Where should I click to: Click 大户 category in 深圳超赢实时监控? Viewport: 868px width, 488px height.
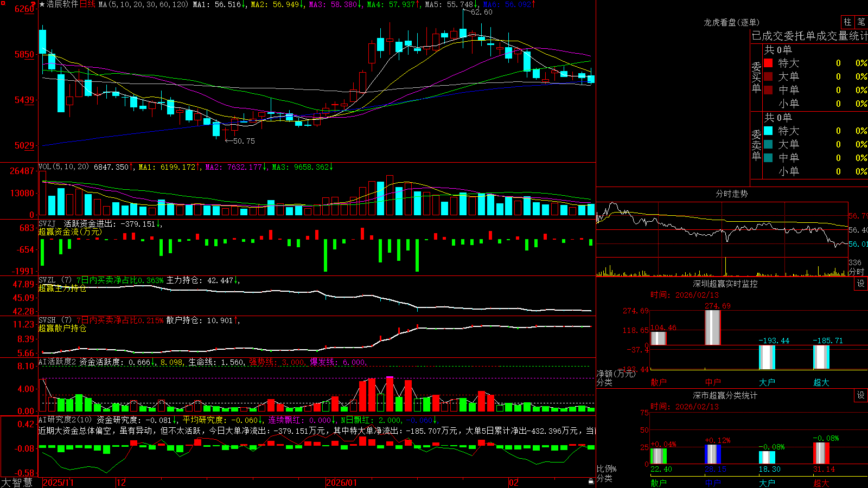coord(767,382)
